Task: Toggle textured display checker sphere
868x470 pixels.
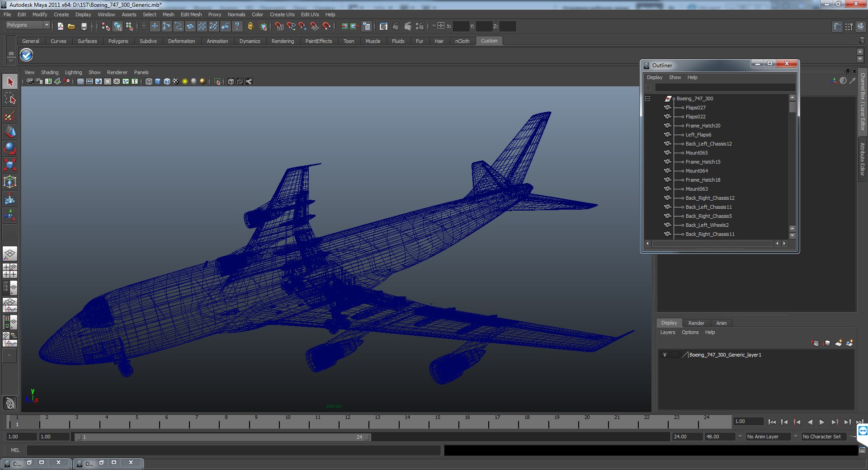Action: [x=176, y=81]
